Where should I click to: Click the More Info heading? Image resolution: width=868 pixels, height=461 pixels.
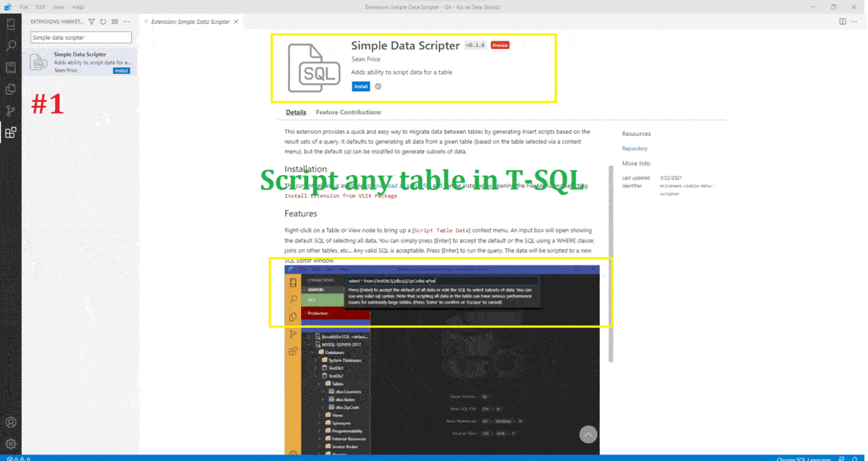pyautogui.click(x=636, y=164)
